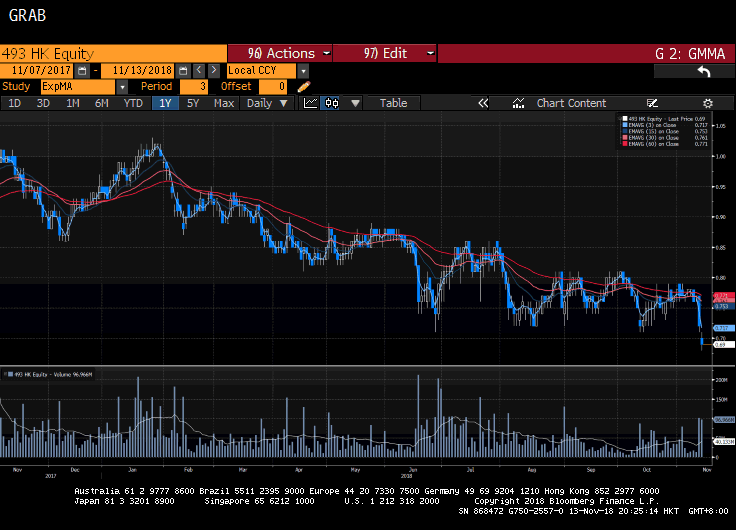The width and height of the screenshot is (736, 530).
Task: Open chart settings gear icon
Action: pos(708,103)
